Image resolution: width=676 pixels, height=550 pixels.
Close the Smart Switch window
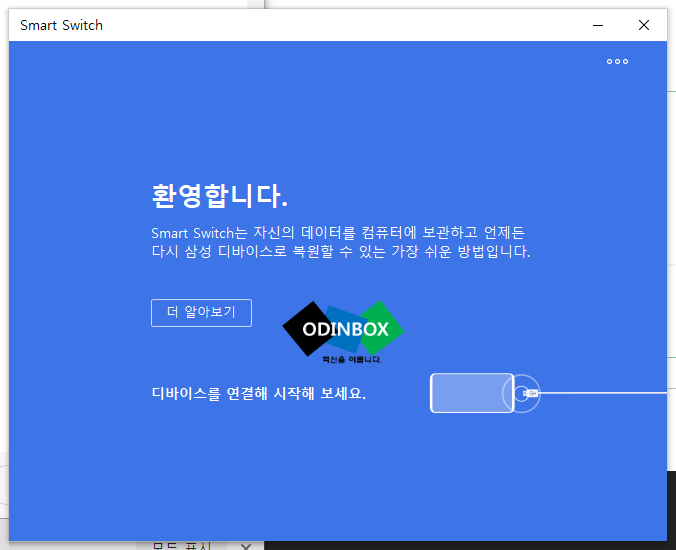pos(644,25)
